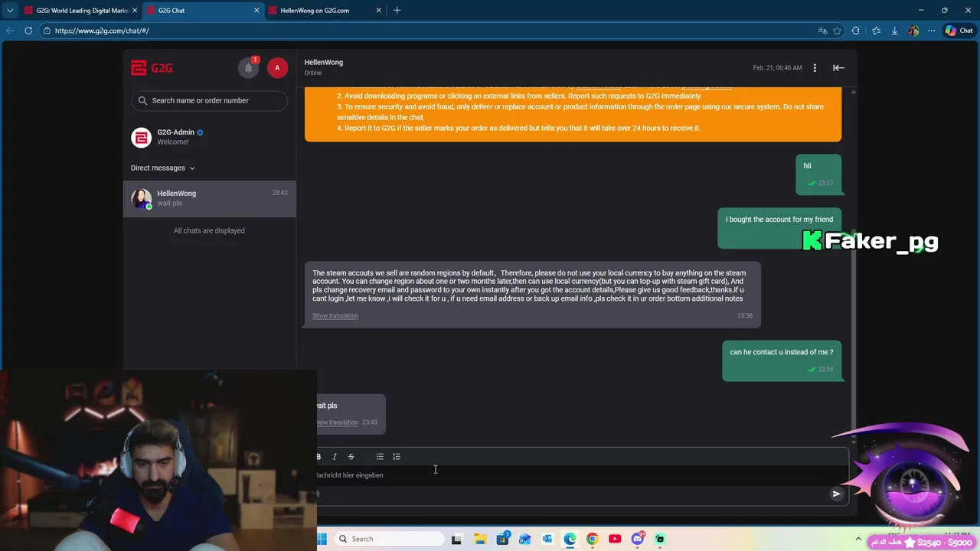Show hidden system tray icons

[x=858, y=539]
